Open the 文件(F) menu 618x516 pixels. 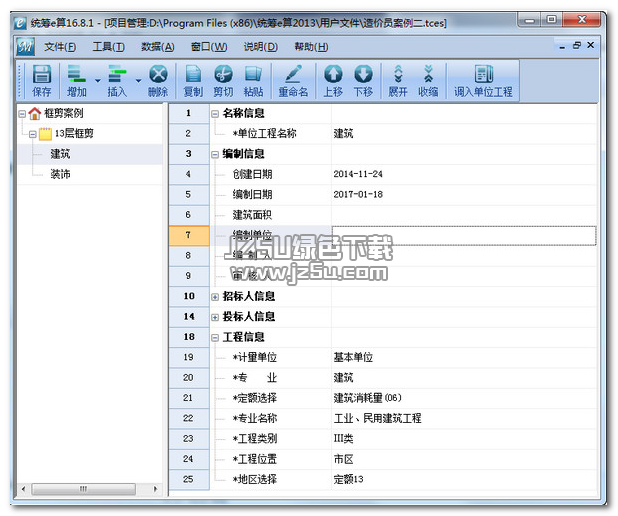tap(60, 46)
